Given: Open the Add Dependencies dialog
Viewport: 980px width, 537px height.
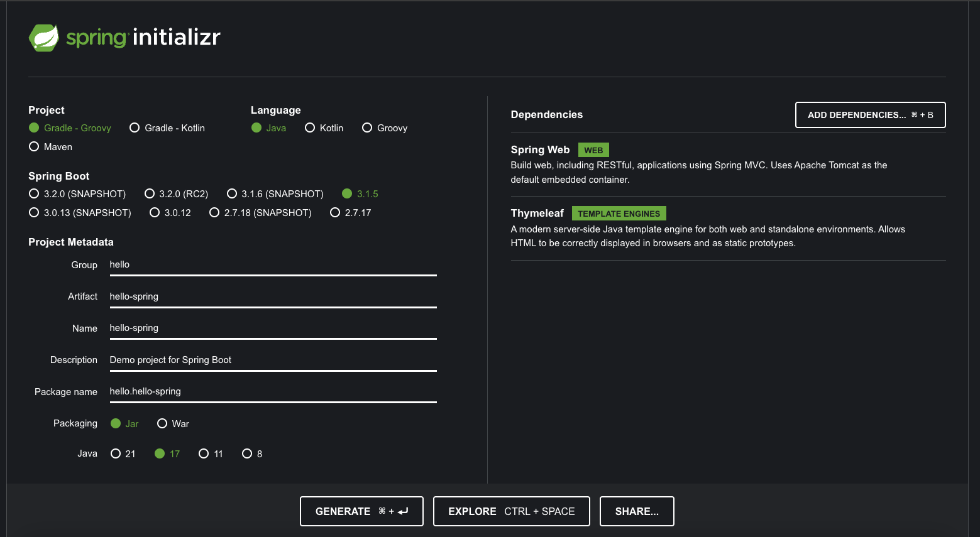Looking at the screenshot, I should (871, 115).
